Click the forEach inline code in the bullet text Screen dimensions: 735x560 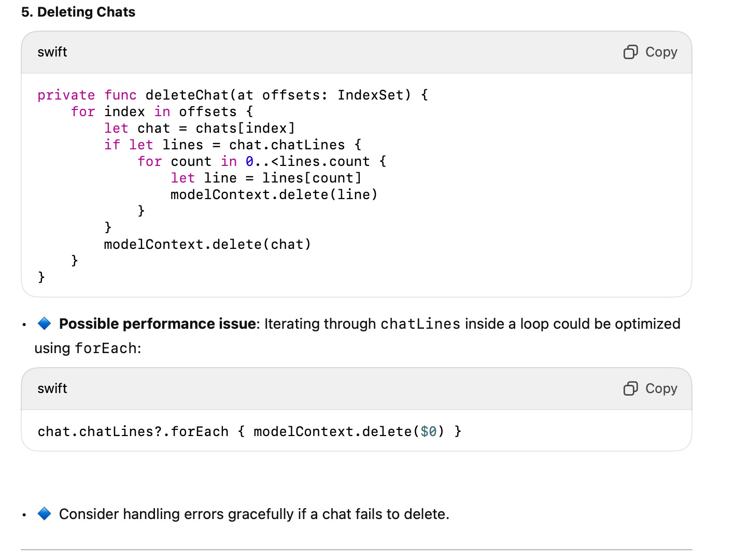click(x=107, y=348)
